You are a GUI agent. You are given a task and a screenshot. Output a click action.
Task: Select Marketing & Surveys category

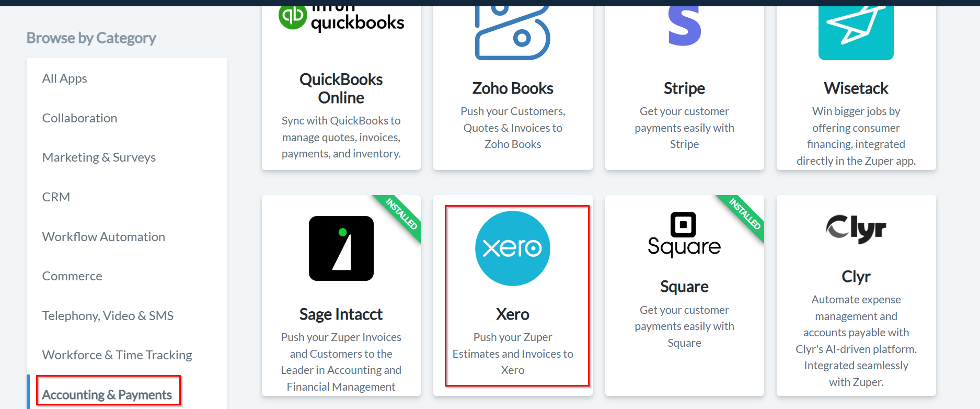[x=99, y=157]
